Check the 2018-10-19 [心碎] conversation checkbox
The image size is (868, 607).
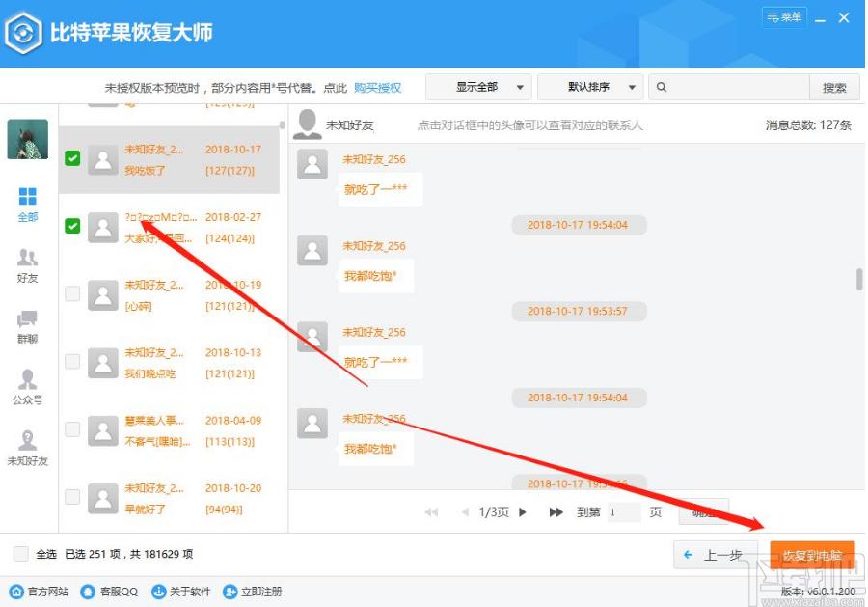tap(72, 293)
